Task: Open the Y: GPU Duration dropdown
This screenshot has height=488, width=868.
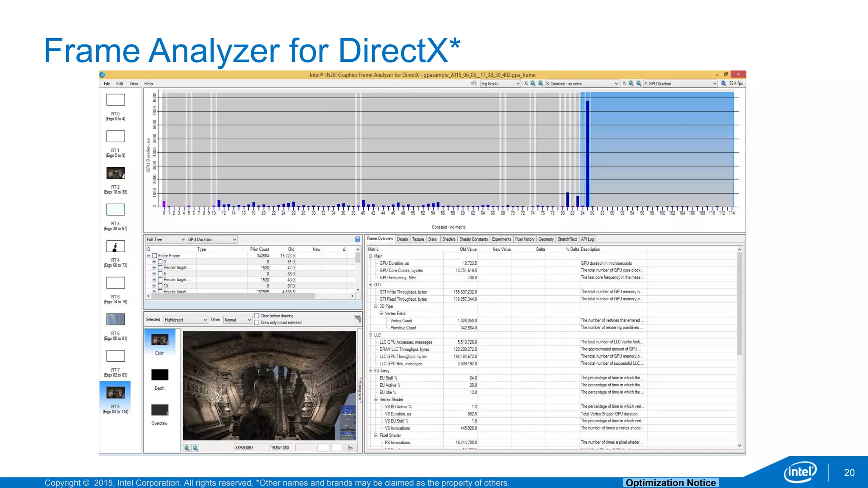Action: [x=680, y=83]
